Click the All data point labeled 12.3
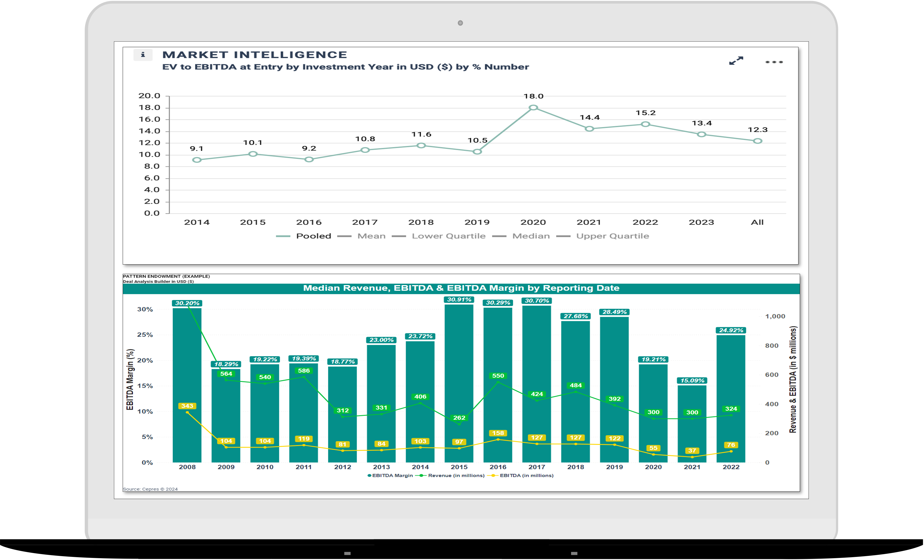The width and height of the screenshot is (924, 560). [x=757, y=141]
